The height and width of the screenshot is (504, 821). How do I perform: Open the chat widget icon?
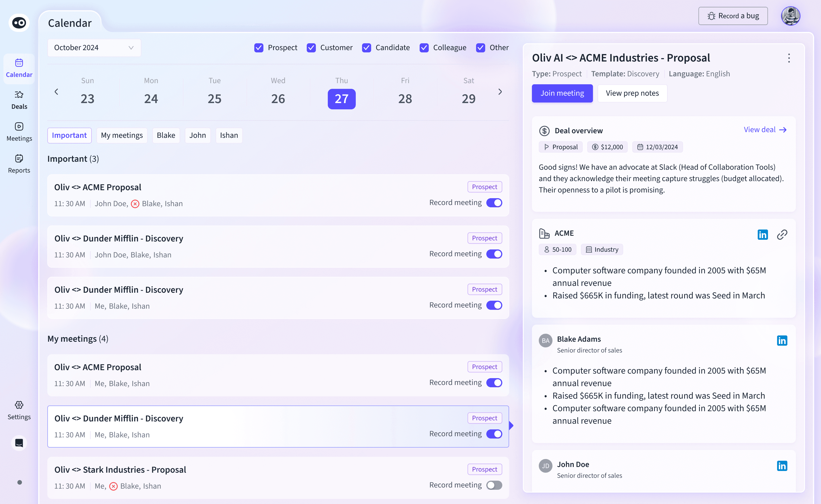click(x=19, y=443)
